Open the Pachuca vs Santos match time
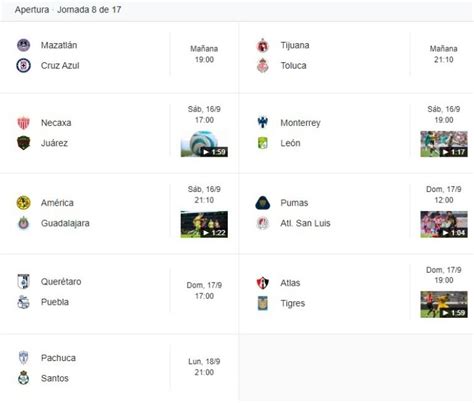Viewport: 474px width, 403px height. click(x=204, y=367)
